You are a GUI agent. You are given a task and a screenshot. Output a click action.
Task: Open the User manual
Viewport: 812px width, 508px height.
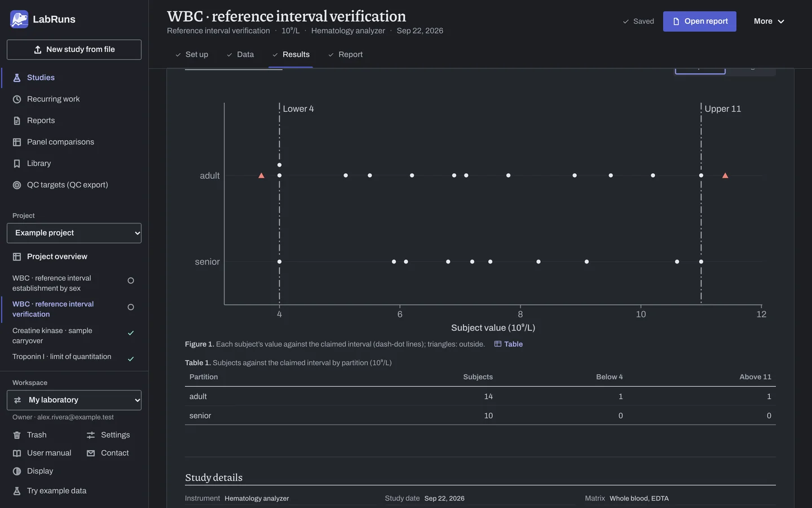tap(42, 453)
